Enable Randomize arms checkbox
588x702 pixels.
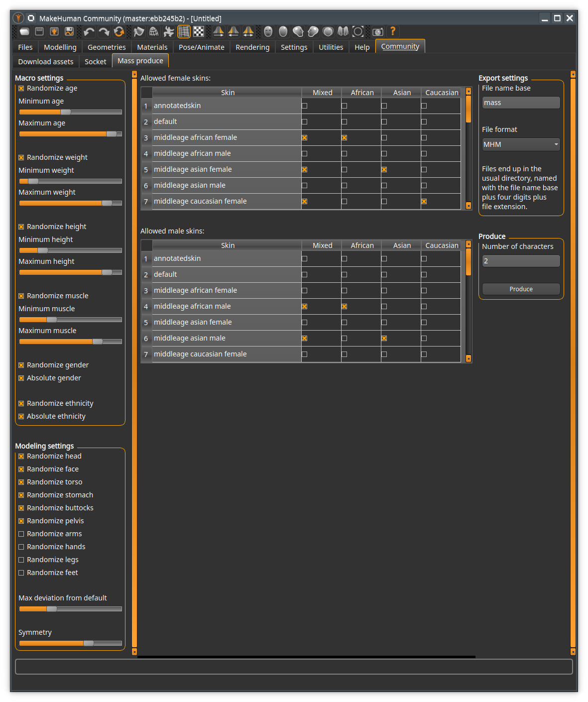pyautogui.click(x=21, y=534)
